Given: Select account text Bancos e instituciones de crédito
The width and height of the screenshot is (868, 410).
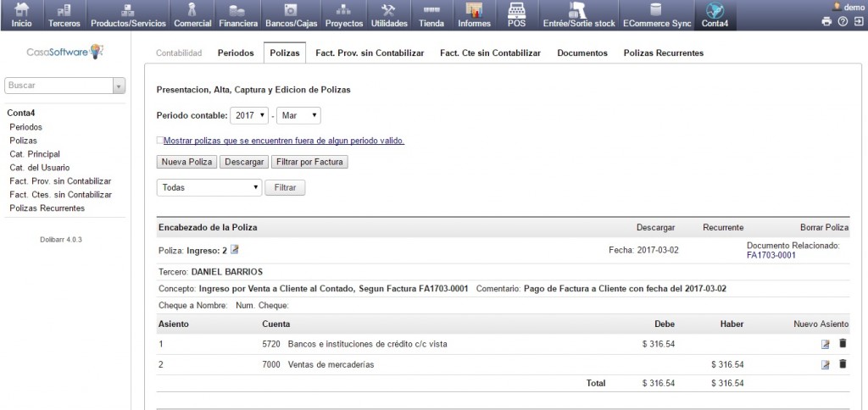Looking at the screenshot, I should click(x=368, y=344).
